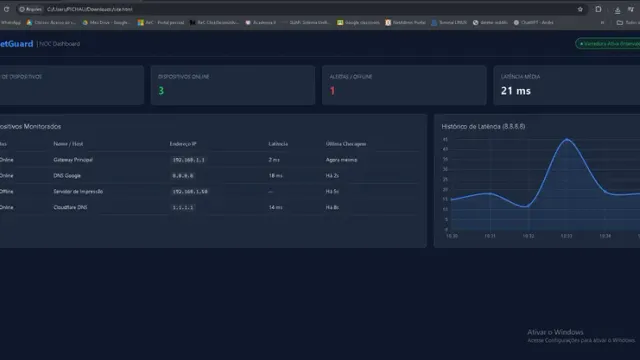Open the browser downloads icon
The image size is (640, 360).
click(x=618, y=10)
